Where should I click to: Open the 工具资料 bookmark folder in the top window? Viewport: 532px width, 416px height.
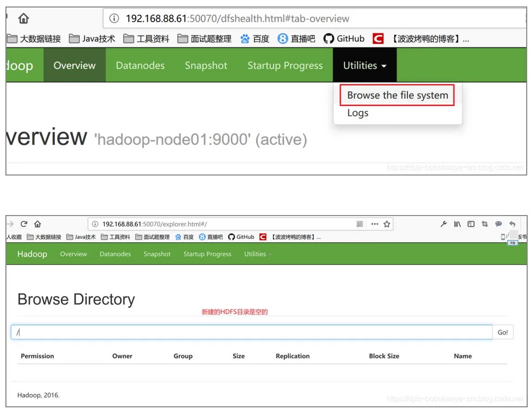[146, 39]
